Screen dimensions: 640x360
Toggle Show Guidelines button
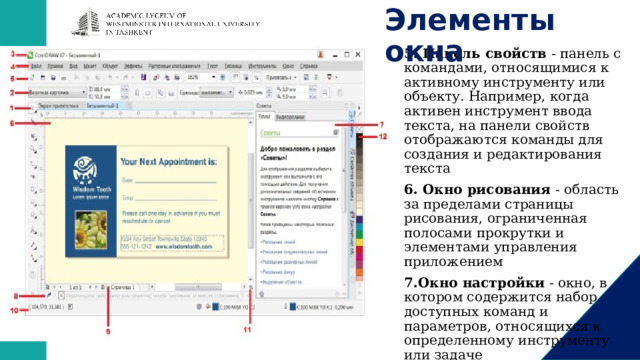[x=256, y=77]
